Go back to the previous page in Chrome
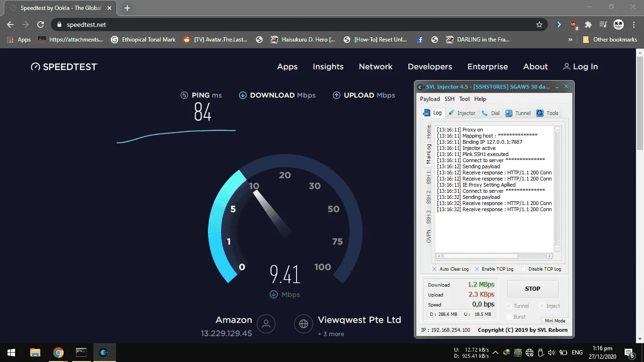This screenshot has height=362, width=644. 10,25
